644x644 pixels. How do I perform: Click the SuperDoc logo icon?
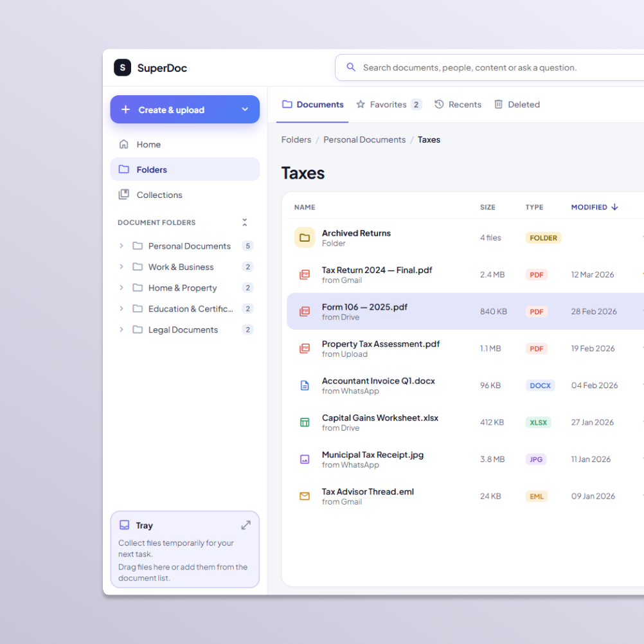pos(122,67)
